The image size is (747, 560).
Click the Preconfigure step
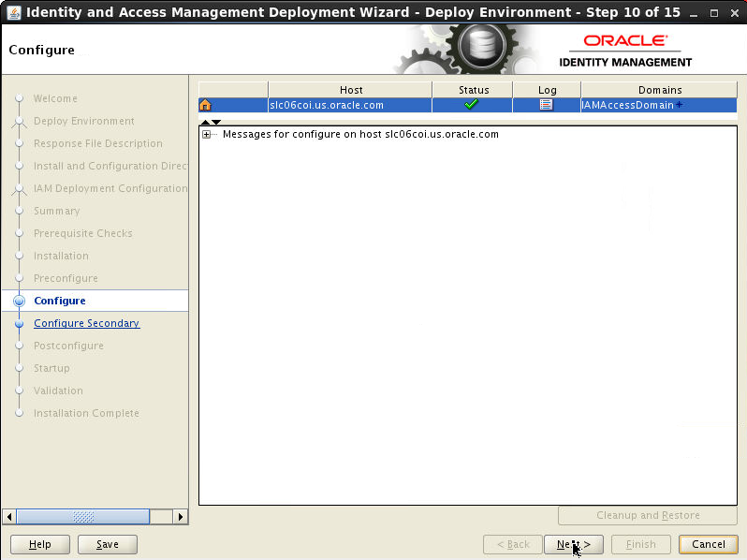(x=66, y=278)
